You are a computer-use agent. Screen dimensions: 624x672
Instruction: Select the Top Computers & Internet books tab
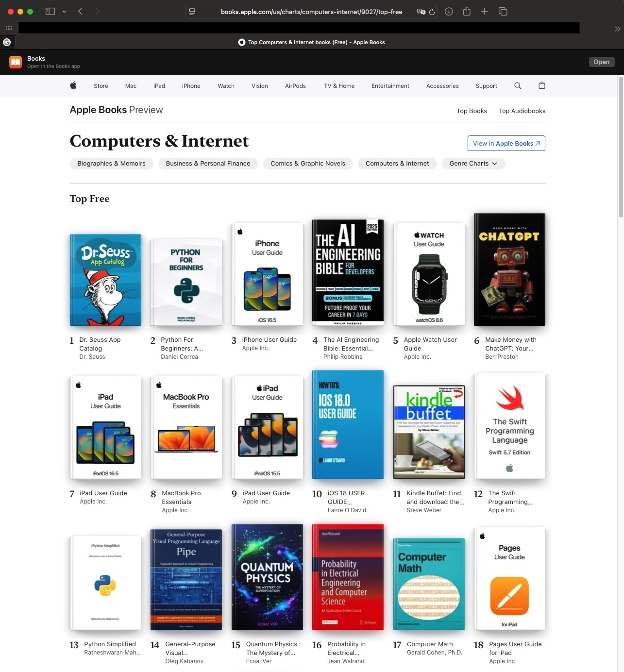point(311,42)
